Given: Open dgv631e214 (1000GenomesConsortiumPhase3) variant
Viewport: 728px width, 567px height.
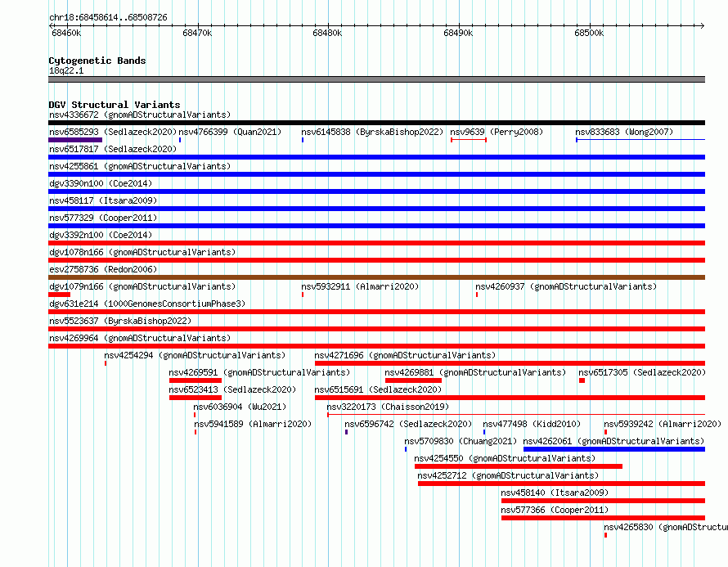Looking at the screenshot, I should pyautogui.click(x=147, y=304).
